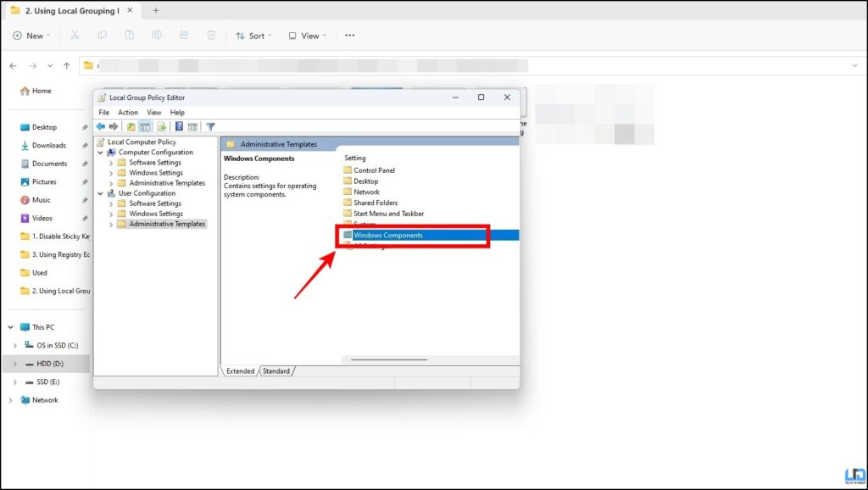
Task: Click the Forward arrow in Group Policy Editor toolbar
Action: point(114,127)
